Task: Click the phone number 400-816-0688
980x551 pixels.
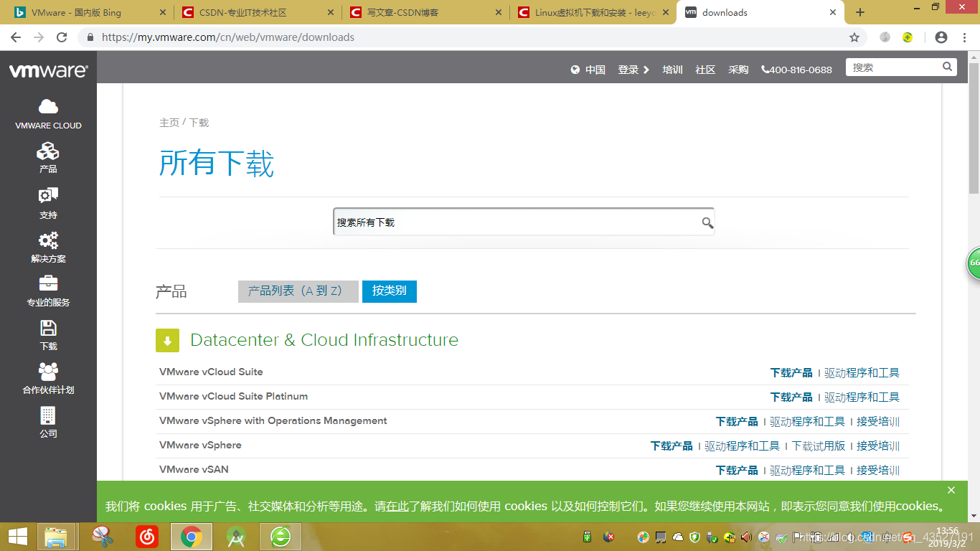Action: point(797,70)
